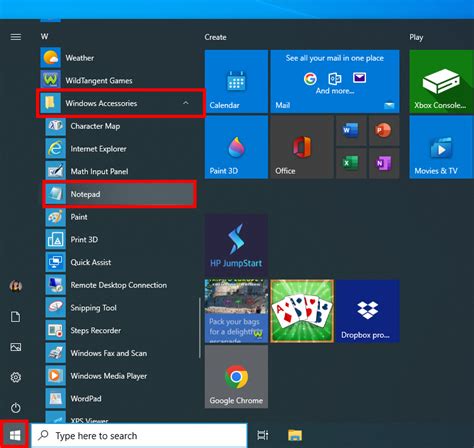Open Pictures from the Start sidebar
474x448 pixels.
[x=16, y=347]
